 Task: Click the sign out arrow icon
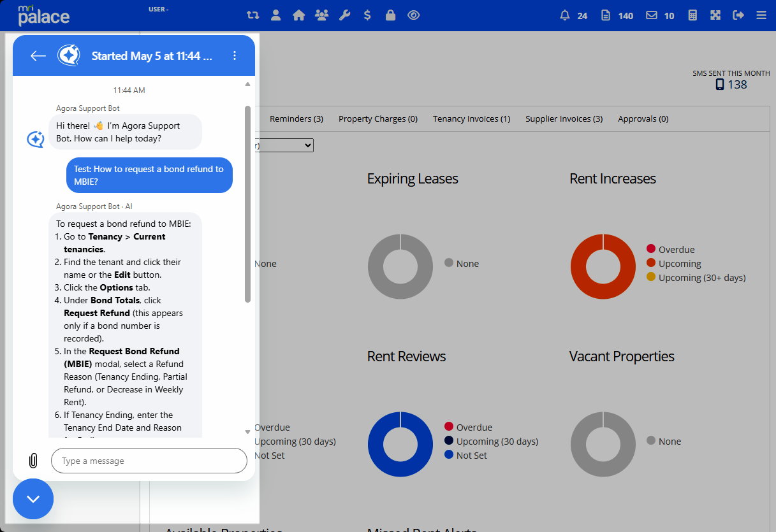point(738,15)
